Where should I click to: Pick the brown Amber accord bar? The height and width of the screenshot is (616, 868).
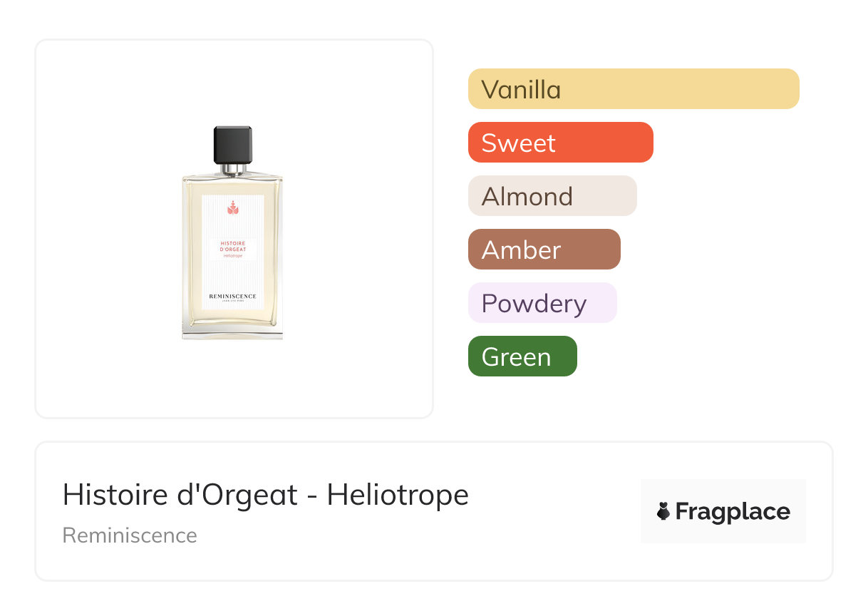click(x=544, y=250)
